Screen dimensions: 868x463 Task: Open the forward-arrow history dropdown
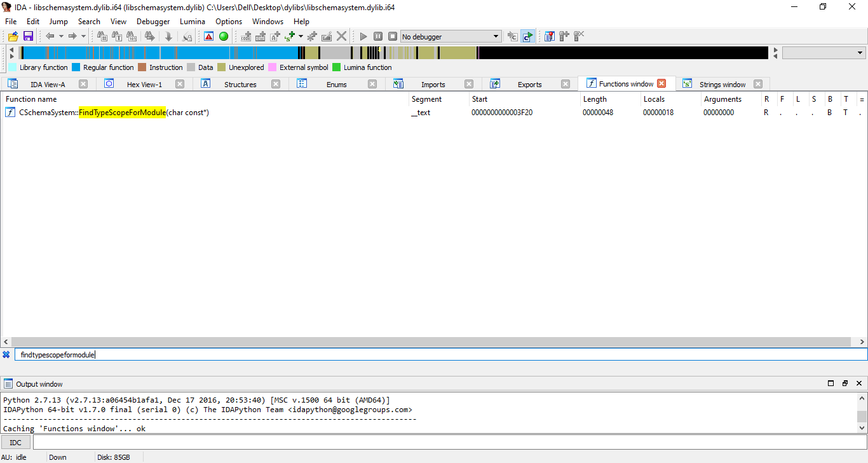click(83, 36)
